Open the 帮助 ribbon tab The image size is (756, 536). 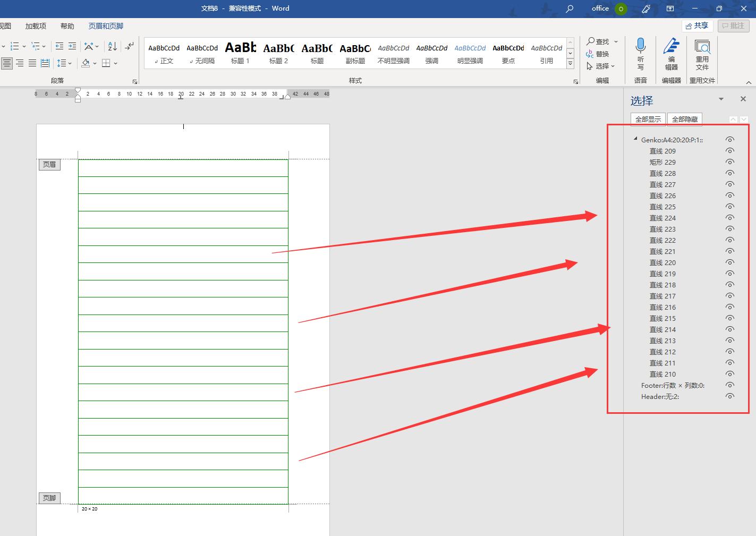click(x=67, y=26)
